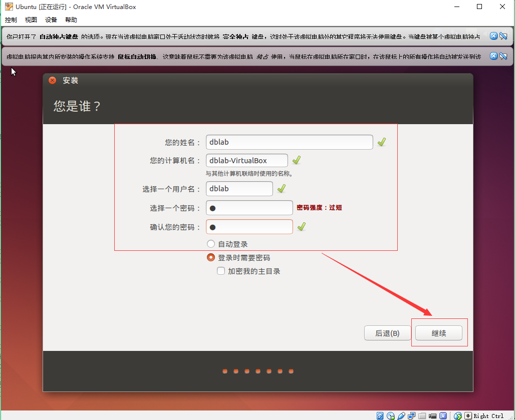Click the mouse integration status icon

pyautogui.click(x=457, y=416)
